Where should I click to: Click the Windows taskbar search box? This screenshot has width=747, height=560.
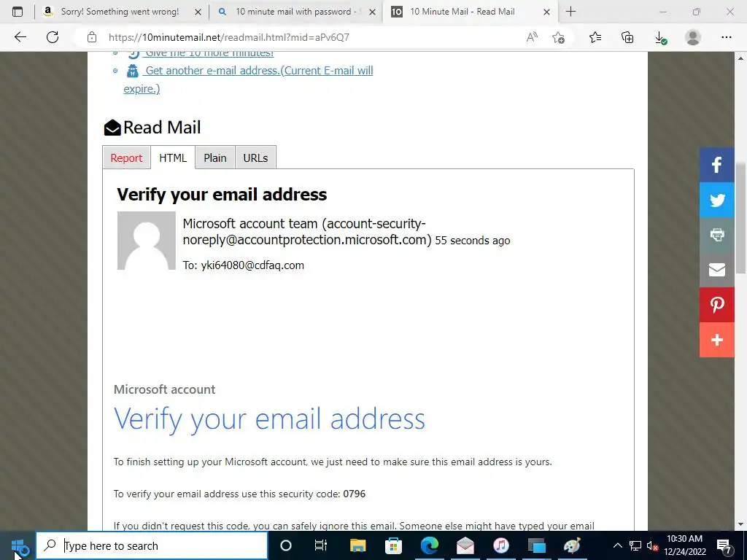click(x=152, y=545)
